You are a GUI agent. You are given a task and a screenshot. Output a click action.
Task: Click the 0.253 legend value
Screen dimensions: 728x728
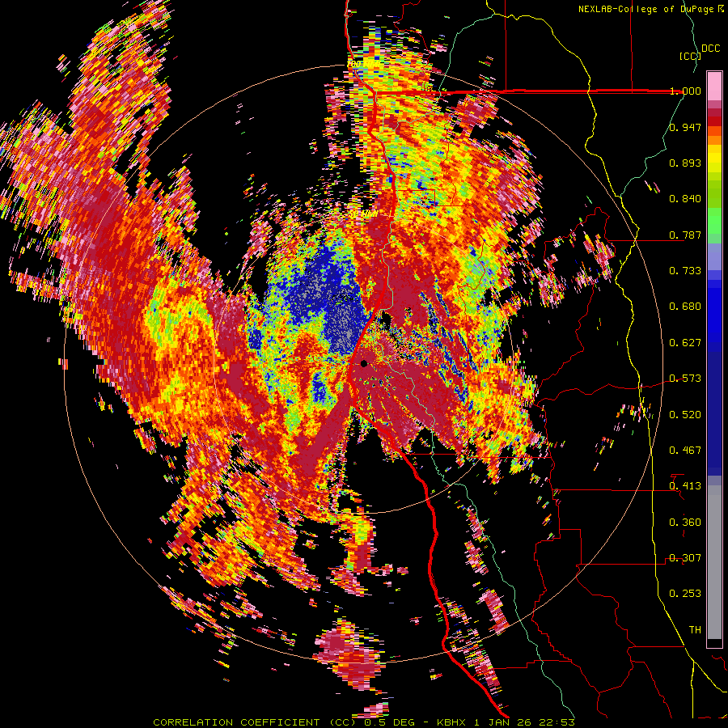click(685, 594)
